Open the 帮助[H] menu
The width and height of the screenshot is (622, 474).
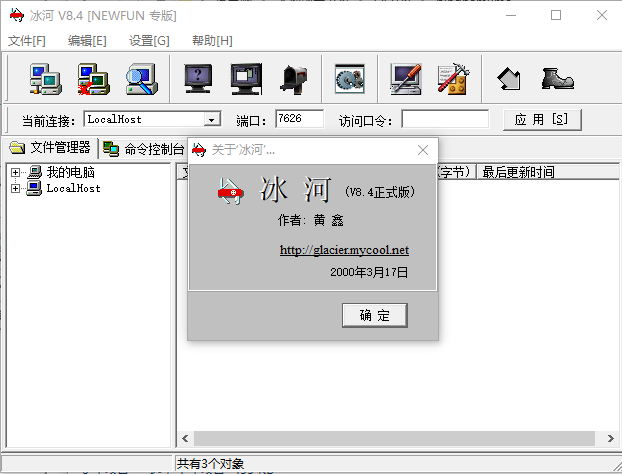(x=212, y=40)
